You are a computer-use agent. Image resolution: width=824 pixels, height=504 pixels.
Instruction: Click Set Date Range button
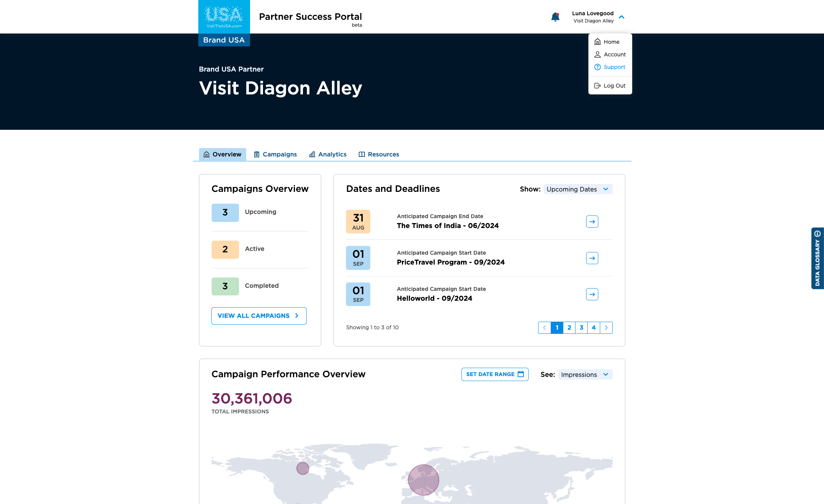pos(495,375)
